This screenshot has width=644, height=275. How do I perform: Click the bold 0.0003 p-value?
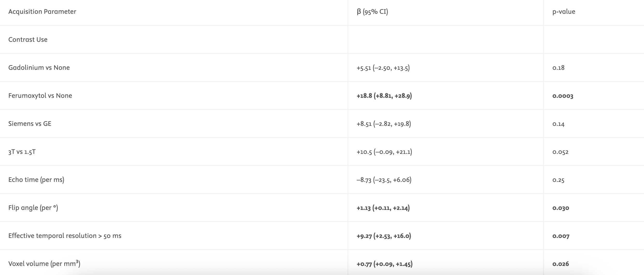tap(563, 96)
